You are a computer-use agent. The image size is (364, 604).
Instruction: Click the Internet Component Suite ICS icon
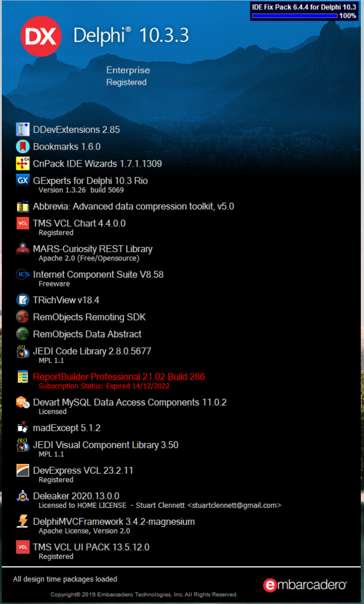coord(23,275)
